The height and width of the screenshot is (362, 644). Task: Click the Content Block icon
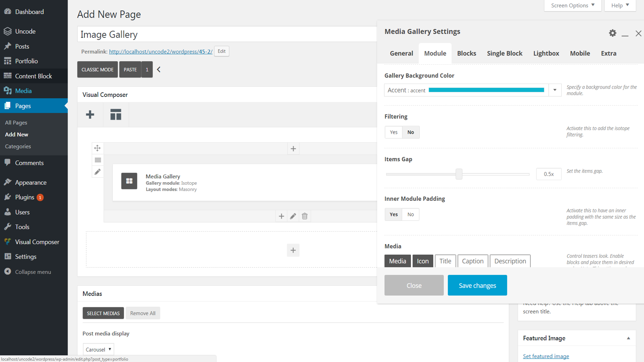pyautogui.click(x=8, y=76)
